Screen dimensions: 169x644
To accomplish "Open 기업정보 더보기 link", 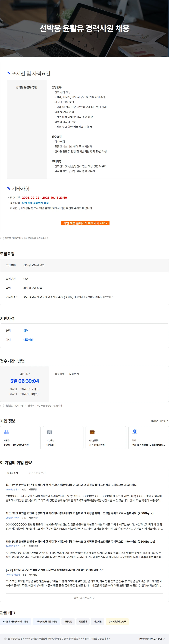I will click(159, 421).
